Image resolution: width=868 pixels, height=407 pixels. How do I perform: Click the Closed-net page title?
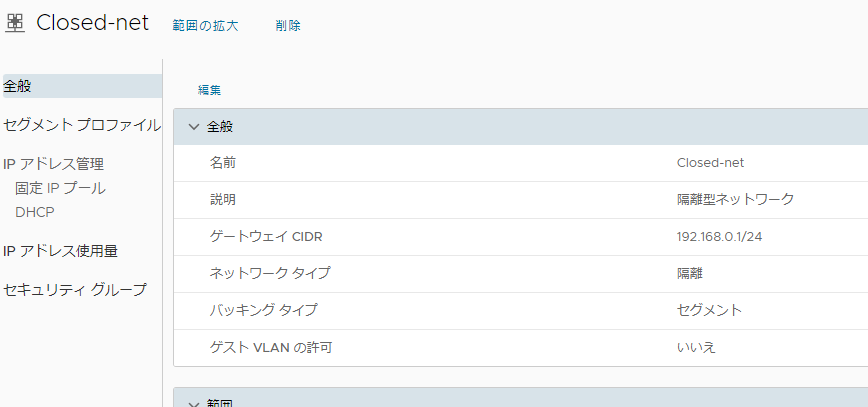coord(92,24)
